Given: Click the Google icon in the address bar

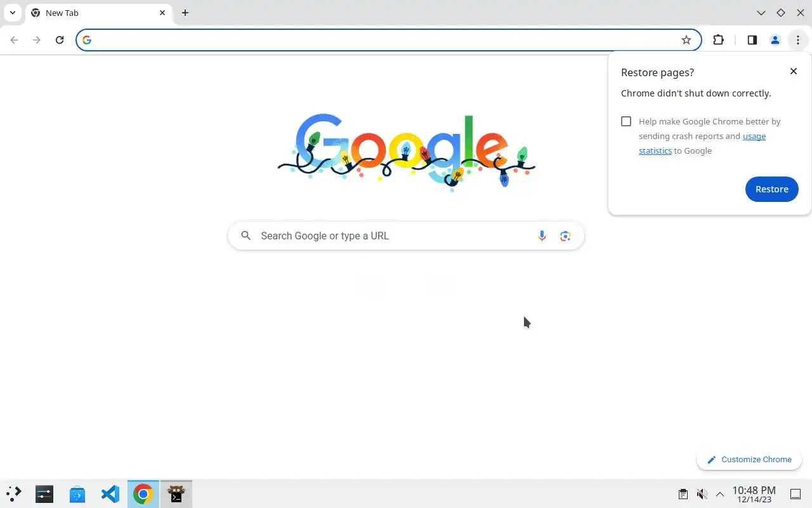Looking at the screenshot, I should pyautogui.click(x=87, y=40).
